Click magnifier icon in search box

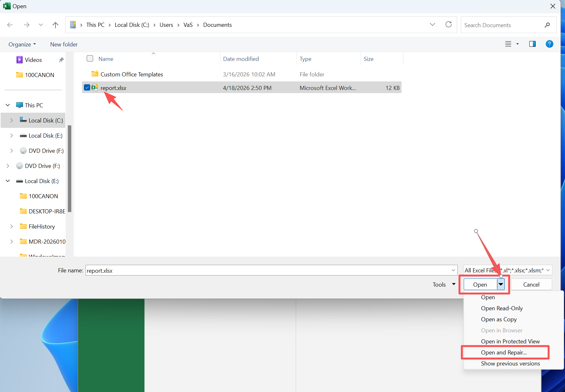pyautogui.click(x=547, y=25)
